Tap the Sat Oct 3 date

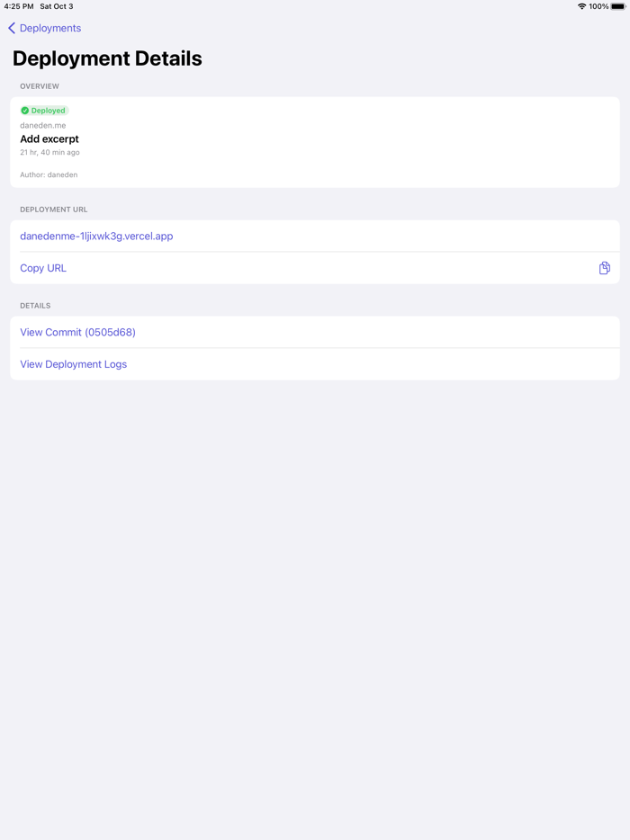tap(57, 6)
